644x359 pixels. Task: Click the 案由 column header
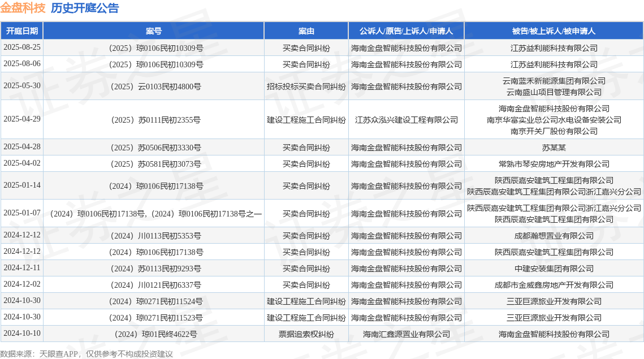(306, 31)
